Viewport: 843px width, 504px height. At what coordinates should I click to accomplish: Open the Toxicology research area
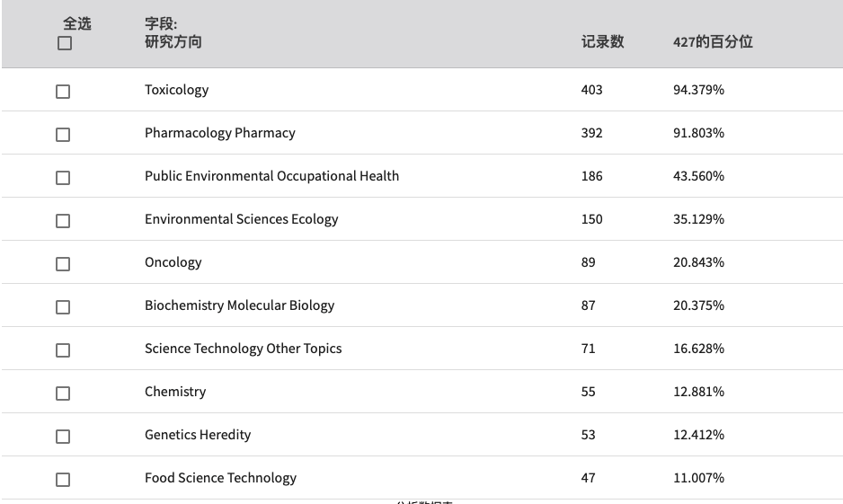(176, 90)
